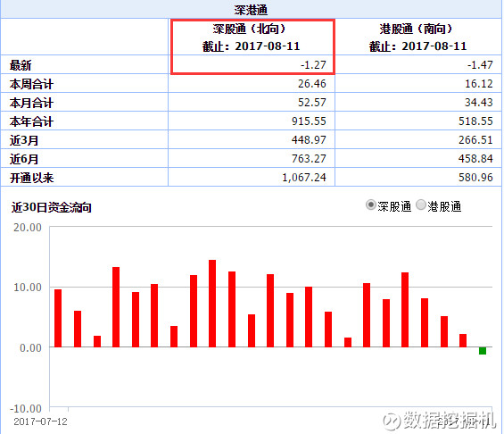
Task: Click the 本周合计 row label
Action: [31, 84]
